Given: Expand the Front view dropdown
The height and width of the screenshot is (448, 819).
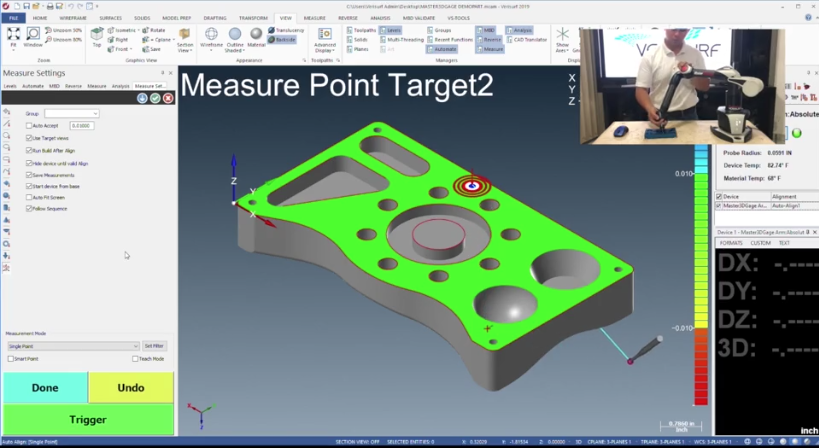Looking at the screenshot, I should 131,49.
